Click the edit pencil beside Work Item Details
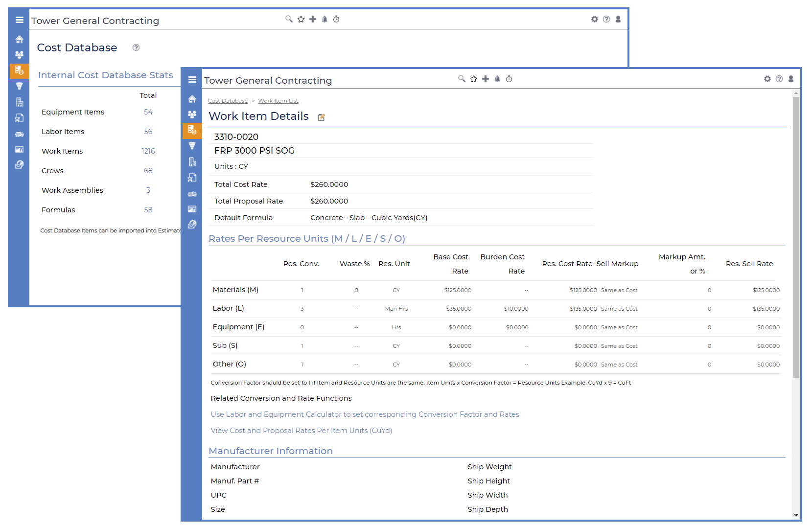Viewport: 812px width, 526px height. (321, 117)
